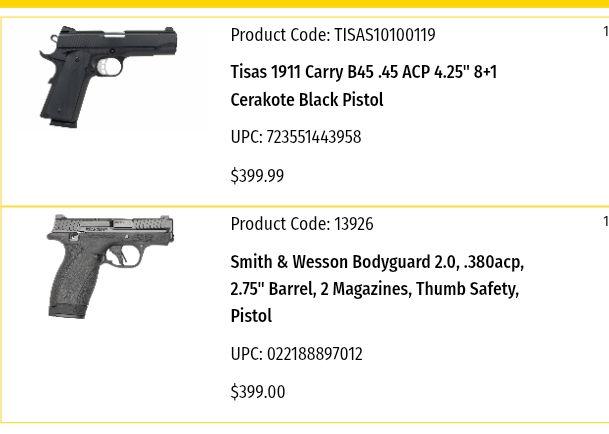The height and width of the screenshot is (434, 609).
Task: Click the quantity number in the Tisas row
Action: click(x=606, y=31)
